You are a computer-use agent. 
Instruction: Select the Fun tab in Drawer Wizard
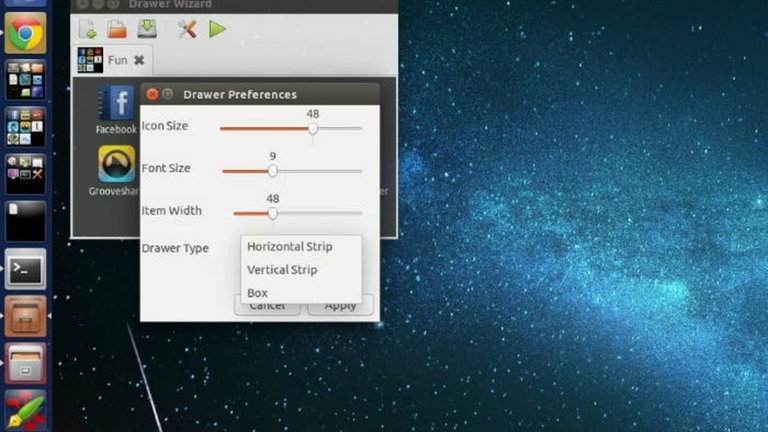(x=113, y=60)
